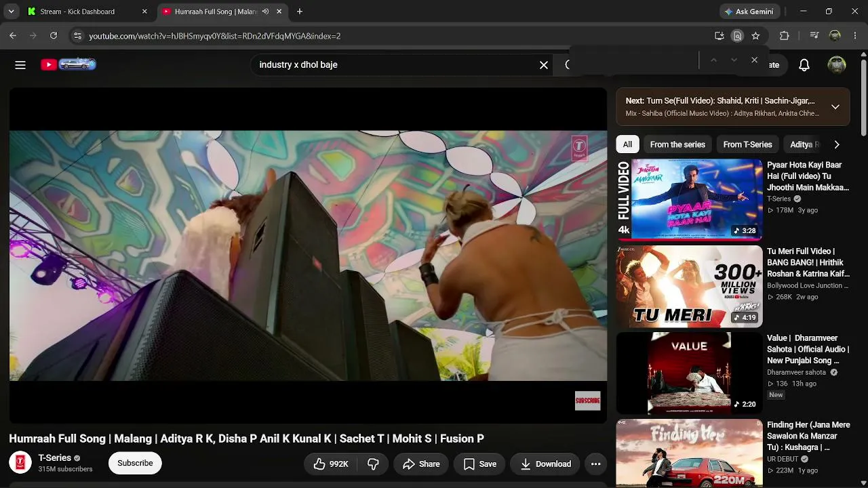Click the SUBSCRIBE watermark in the video
The width and height of the screenshot is (868, 488).
[x=587, y=401]
